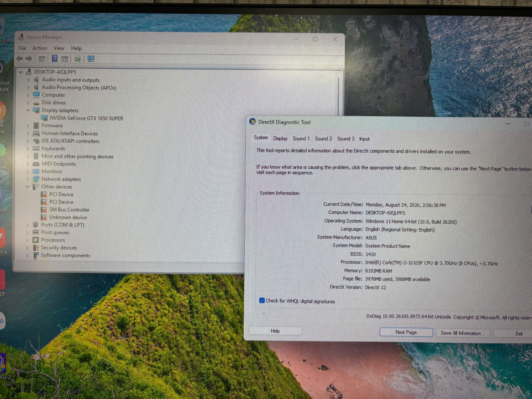Switch to the Sound 1 tab
This screenshot has width=532, height=399.
click(301, 139)
